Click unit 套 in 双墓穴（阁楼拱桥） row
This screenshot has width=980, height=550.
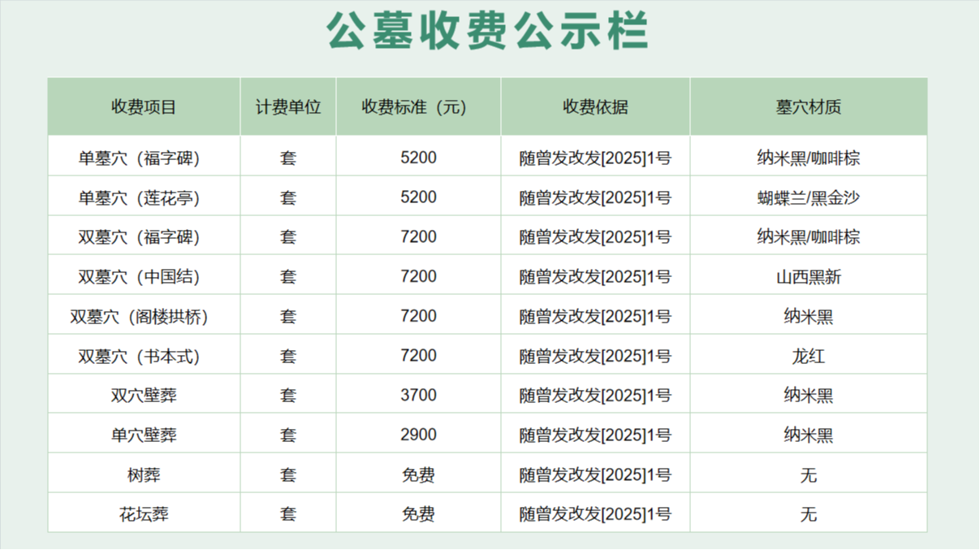[x=288, y=314]
